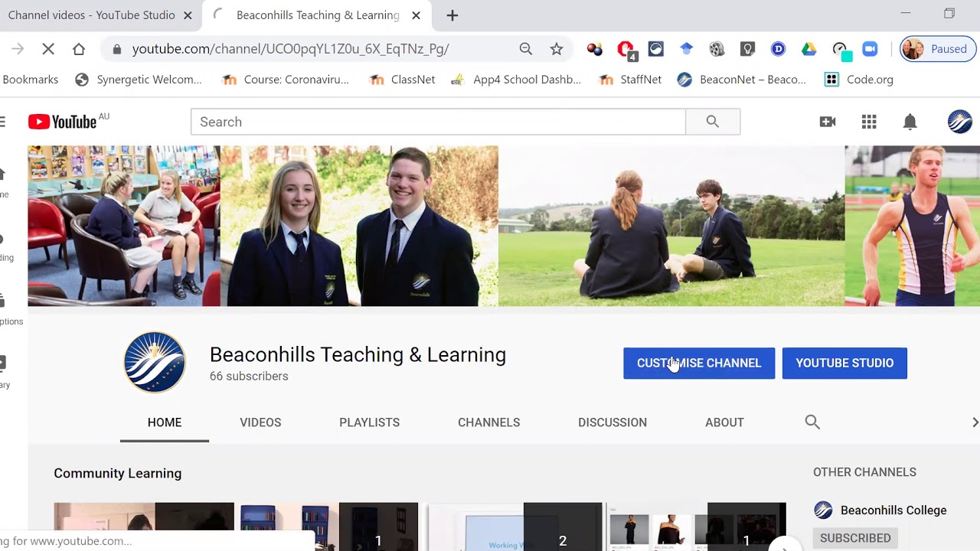
Task: Open the App4 School Dashboard bookmark
Action: point(516,80)
